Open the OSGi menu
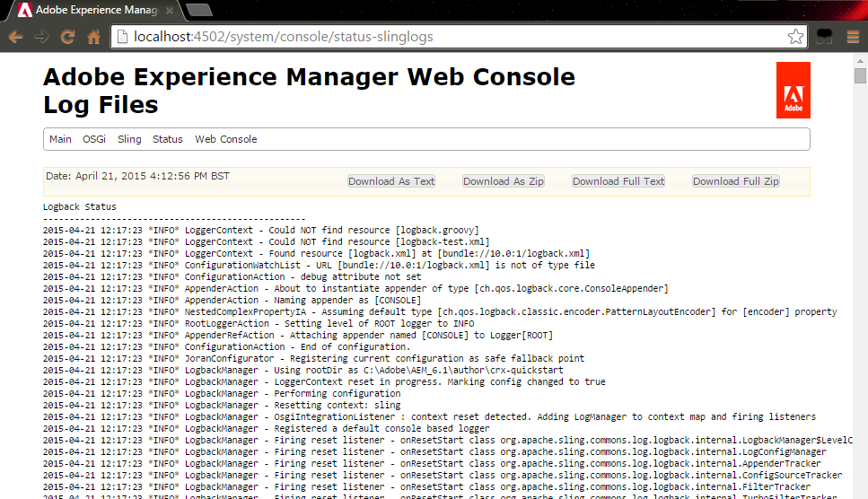The height and width of the screenshot is (499, 868). pos(94,139)
